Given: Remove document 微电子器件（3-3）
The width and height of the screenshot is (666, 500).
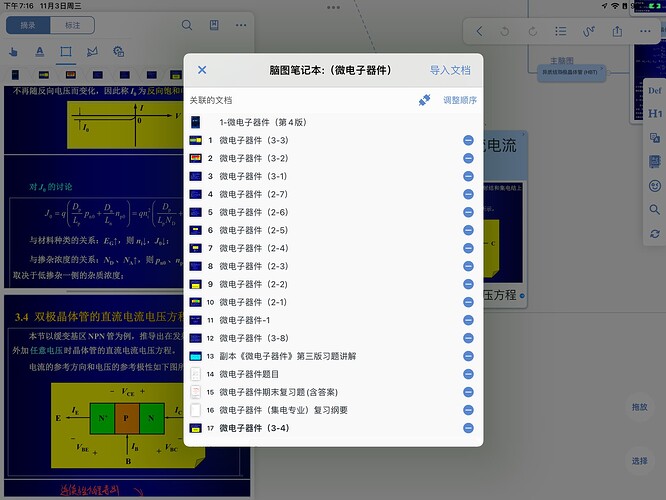Looking at the screenshot, I should pyautogui.click(x=468, y=140).
